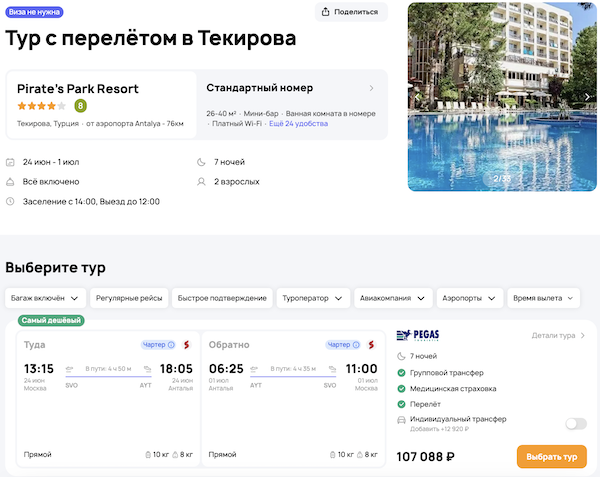Expand the Туроператор dropdown
Screen dimensions: 600x477
coord(313,298)
